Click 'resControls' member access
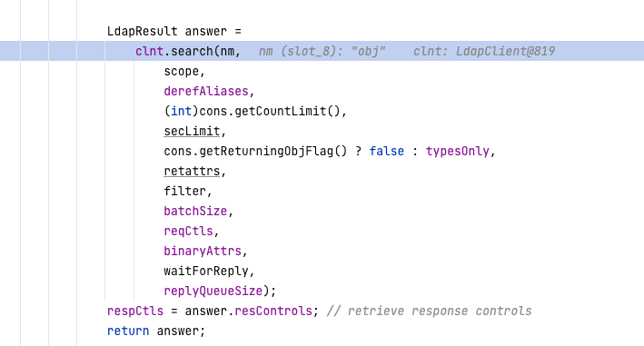644x346 pixels. point(273,311)
